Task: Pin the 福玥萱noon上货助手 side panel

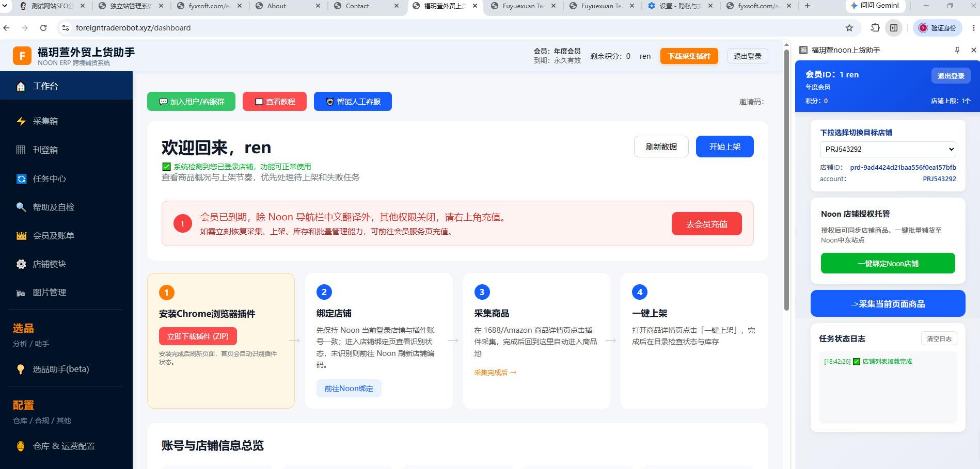Action: tap(957, 50)
